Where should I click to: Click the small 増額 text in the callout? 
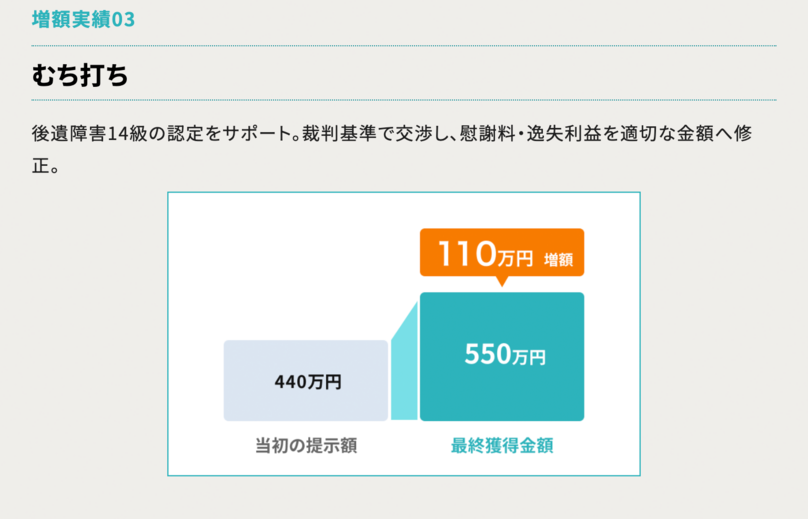pos(558,260)
